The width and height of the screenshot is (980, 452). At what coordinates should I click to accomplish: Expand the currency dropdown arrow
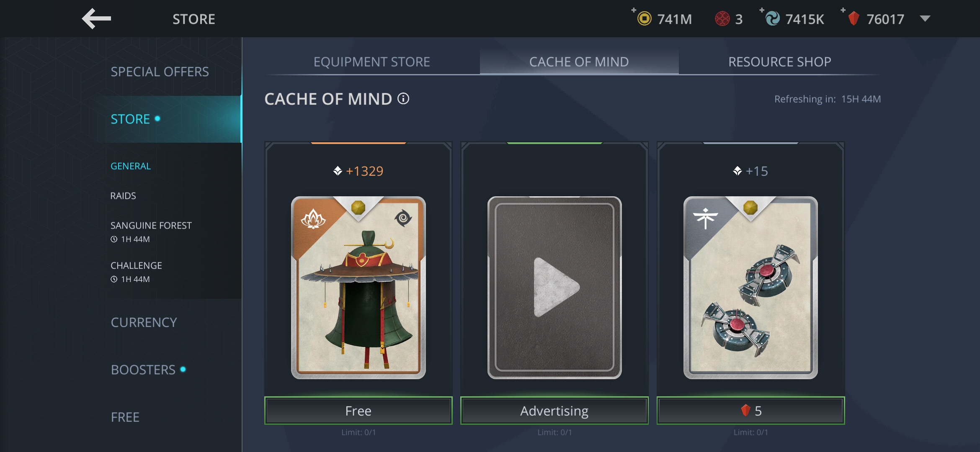925,19
